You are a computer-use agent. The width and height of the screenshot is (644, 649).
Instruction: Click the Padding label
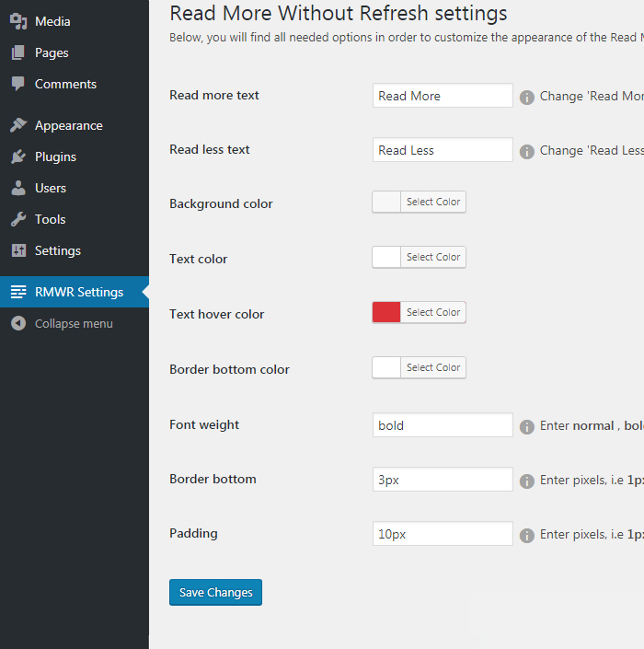click(x=193, y=534)
